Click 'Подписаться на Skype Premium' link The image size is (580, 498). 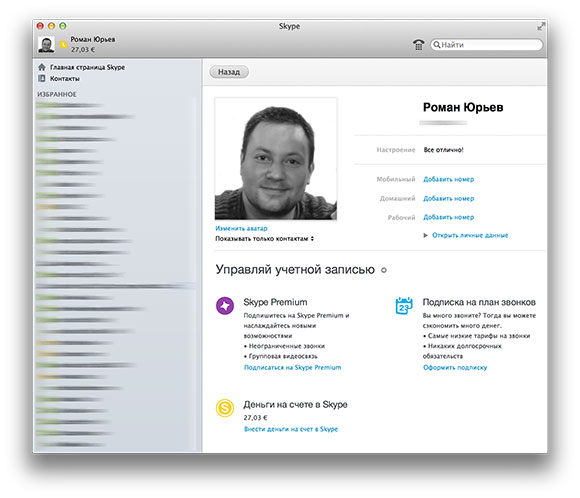(x=293, y=367)
